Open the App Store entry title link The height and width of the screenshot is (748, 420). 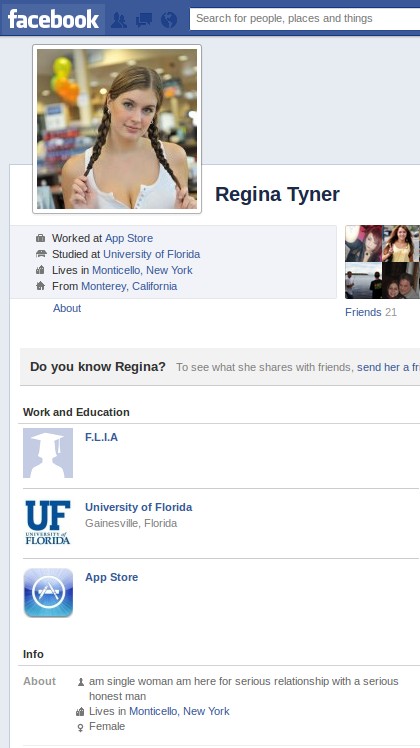point(111,577)
